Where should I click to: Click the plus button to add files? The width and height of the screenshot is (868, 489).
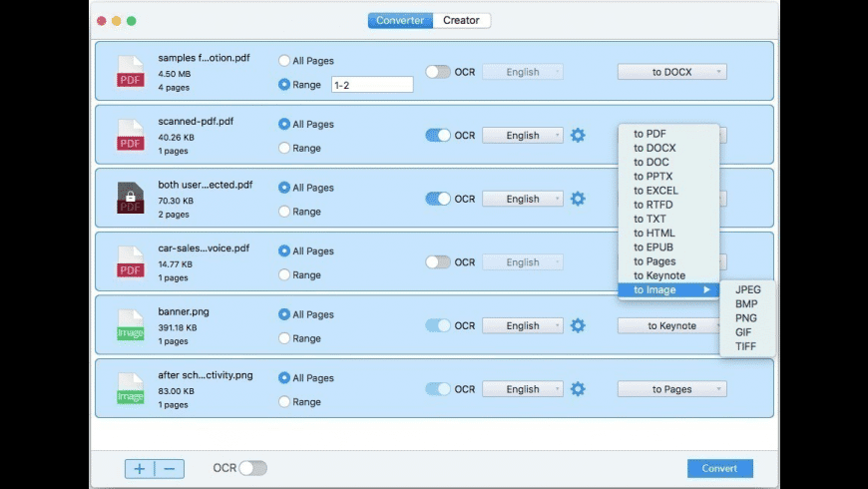[140, 468]
